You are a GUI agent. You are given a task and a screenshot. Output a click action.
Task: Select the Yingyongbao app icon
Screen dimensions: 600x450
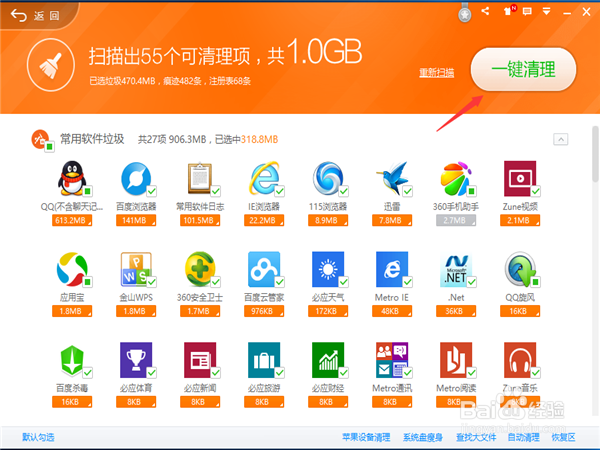tap(72, 269)
